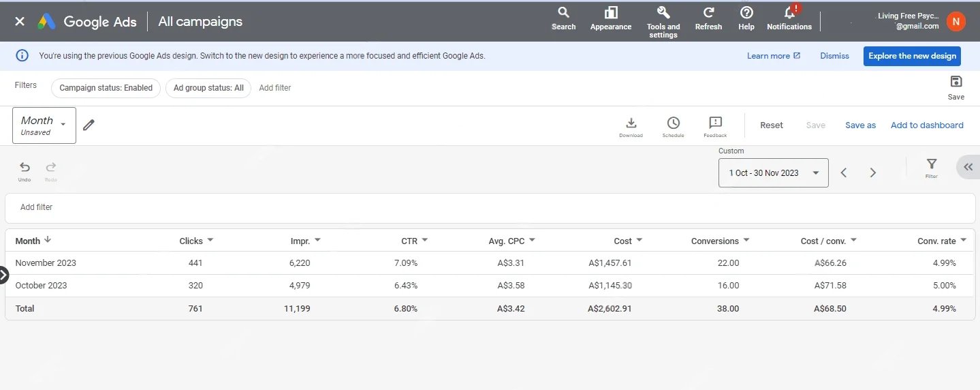Screen dimensions: 980x390
Task: Open Impr. column dropdown
Action: point(317,241)
